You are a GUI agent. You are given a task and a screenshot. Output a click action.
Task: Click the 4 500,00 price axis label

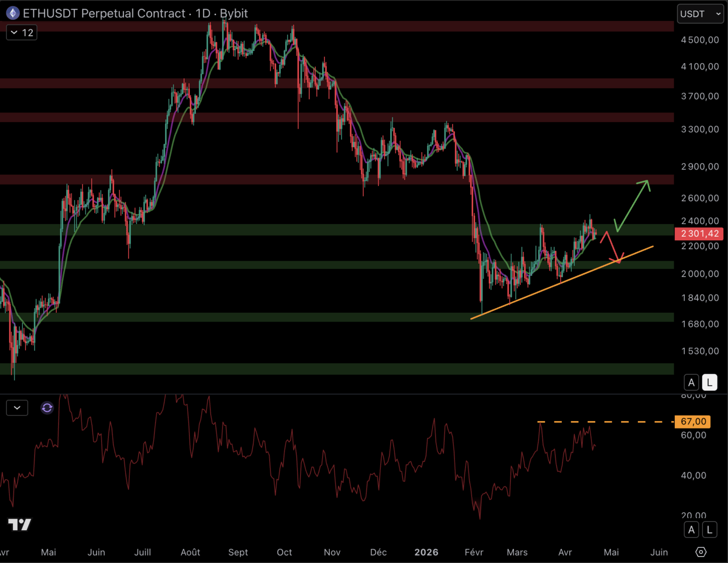click(699, 40)
